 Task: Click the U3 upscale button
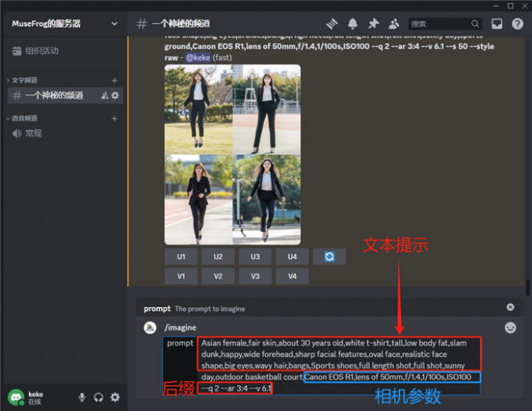pos(255,257)
